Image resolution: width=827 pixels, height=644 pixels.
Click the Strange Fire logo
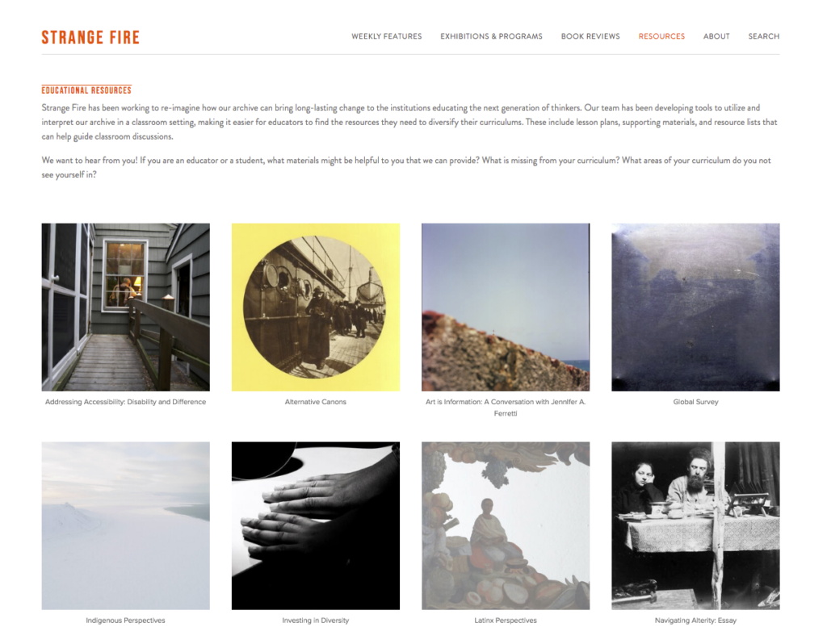(90, 37)
